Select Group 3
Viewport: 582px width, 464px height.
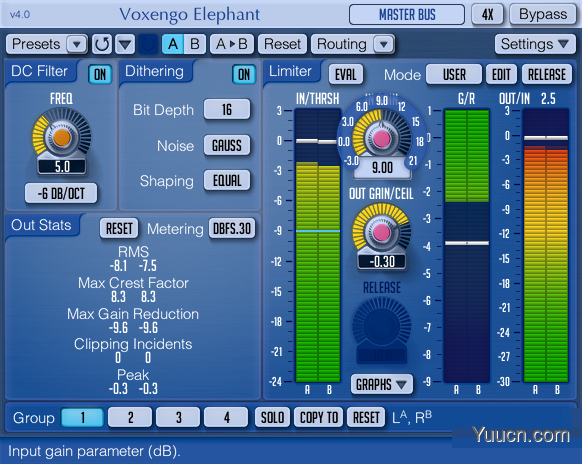pyautogui.click(x=178, y=418)
